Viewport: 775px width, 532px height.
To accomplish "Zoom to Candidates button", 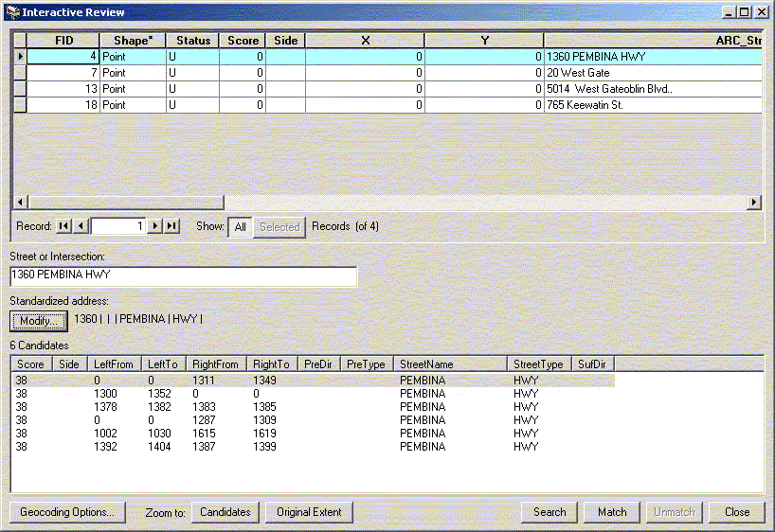I will tap(225, 512).
